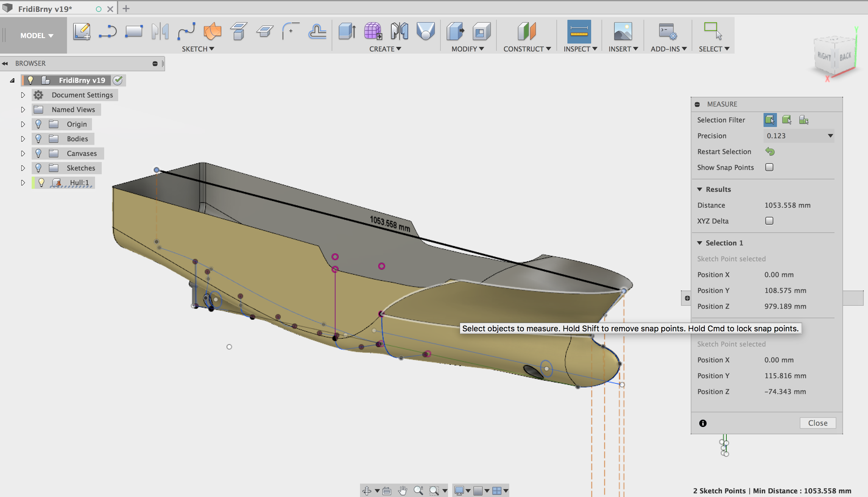Check the XYZ Delta checkbox
868x497 pixels.
click(x=769, y=221)
